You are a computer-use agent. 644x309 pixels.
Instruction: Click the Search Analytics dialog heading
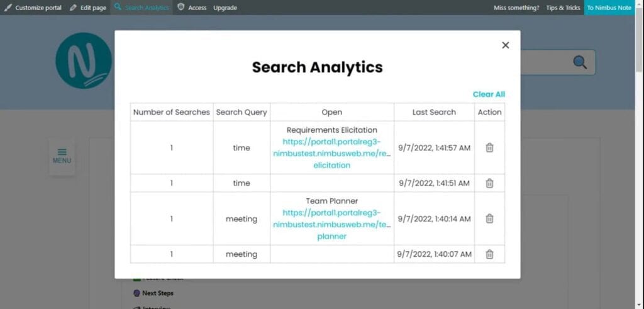[x=317, y=67]
